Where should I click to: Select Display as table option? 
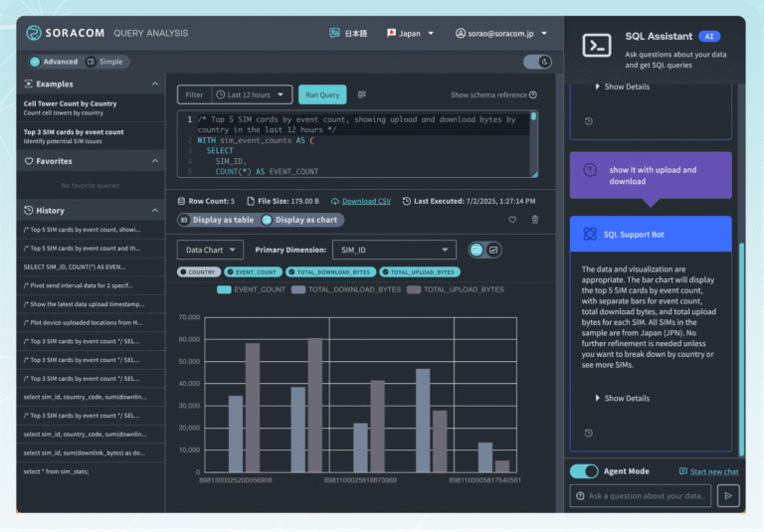[218, 220]
